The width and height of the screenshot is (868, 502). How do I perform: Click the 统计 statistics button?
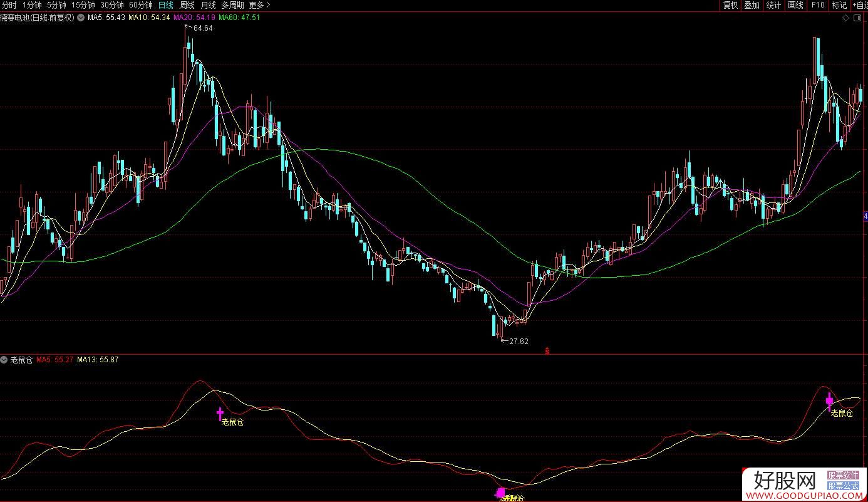[x=773, y=5]
